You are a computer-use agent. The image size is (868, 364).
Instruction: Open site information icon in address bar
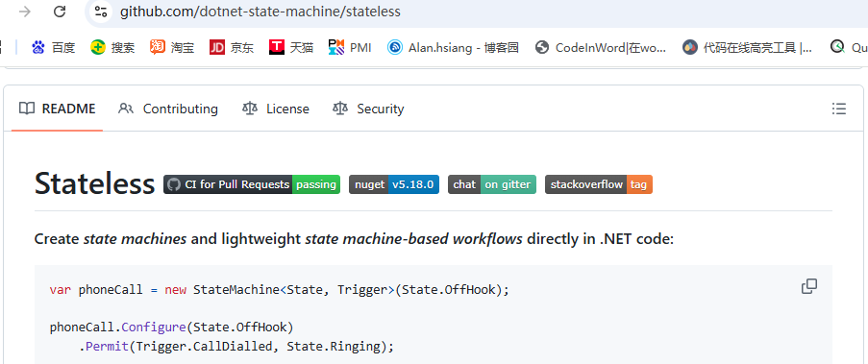pyautogui.click(x=100, y=12)
